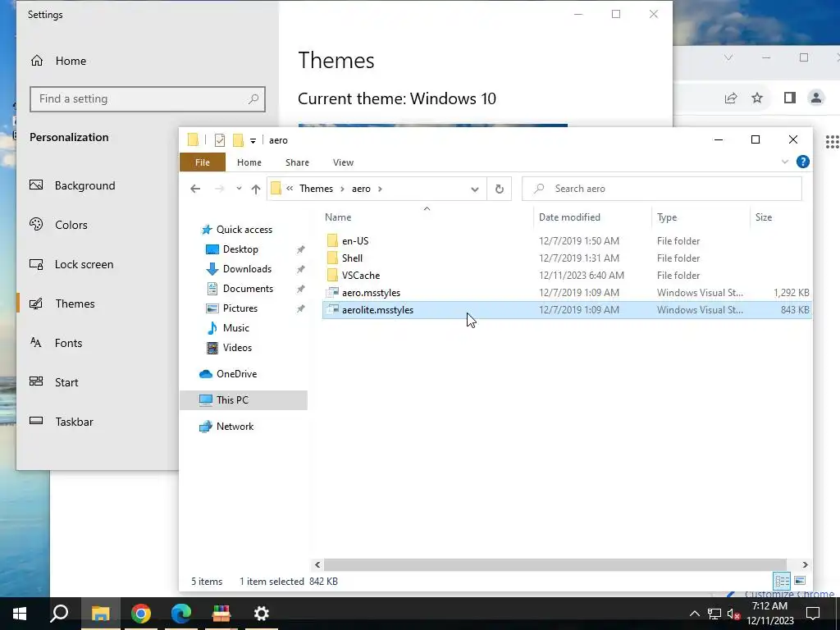The height and width of the screenshot is (630, 840).
Task: Click the Search aero box
Action: click(x=662, y=189)
